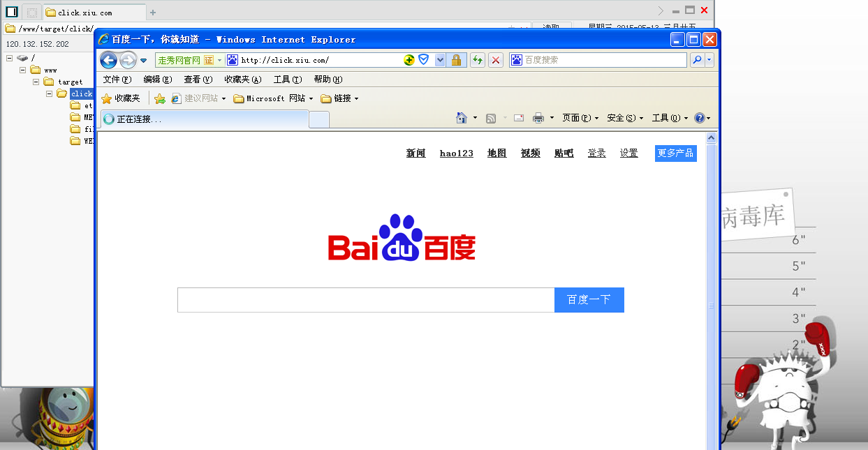Open the hao123 link
The image size is (868, 450).
pyautogui.click(x=457, y=153)
